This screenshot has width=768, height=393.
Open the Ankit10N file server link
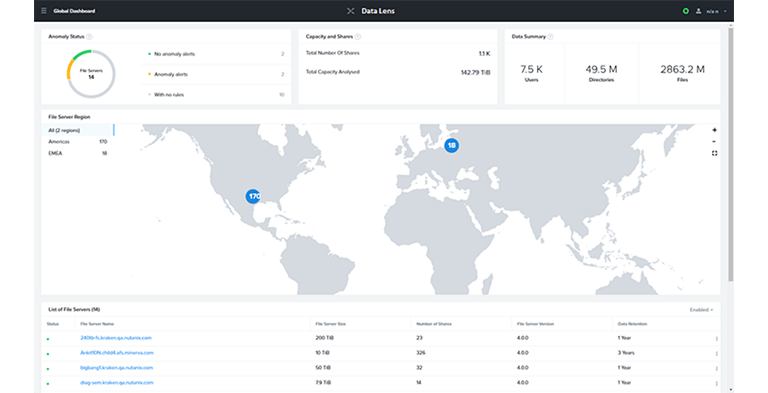pyautogui.click(x=117, y=353)
